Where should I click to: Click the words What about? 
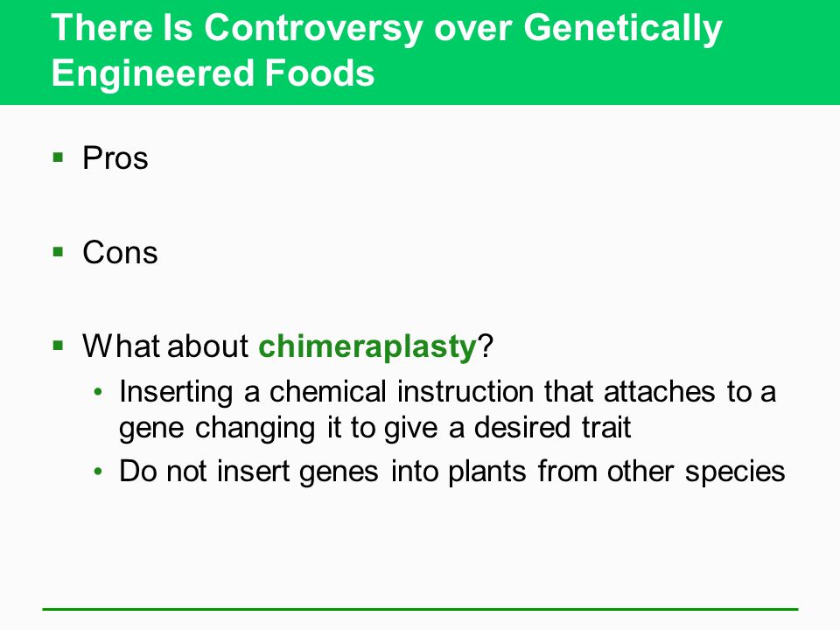pos(165,346)
